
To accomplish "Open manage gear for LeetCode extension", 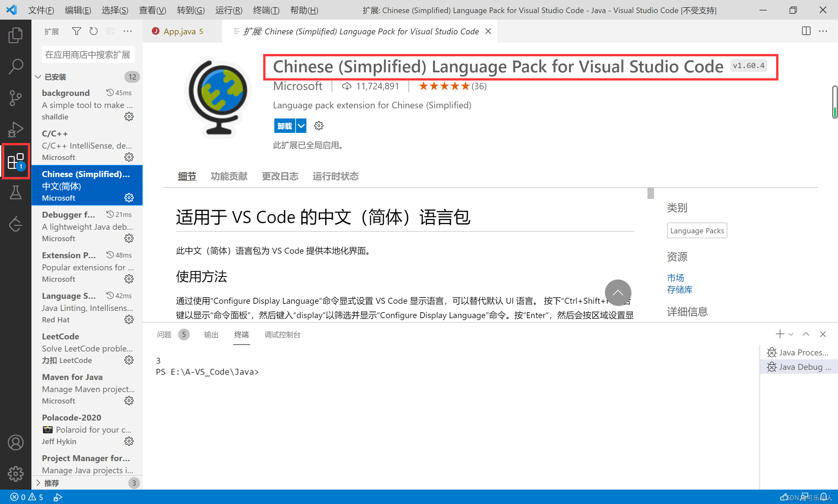I will [x=129, y=360].
